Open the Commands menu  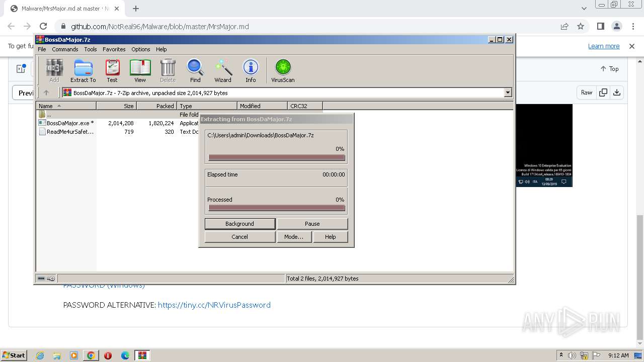[65, 49]
